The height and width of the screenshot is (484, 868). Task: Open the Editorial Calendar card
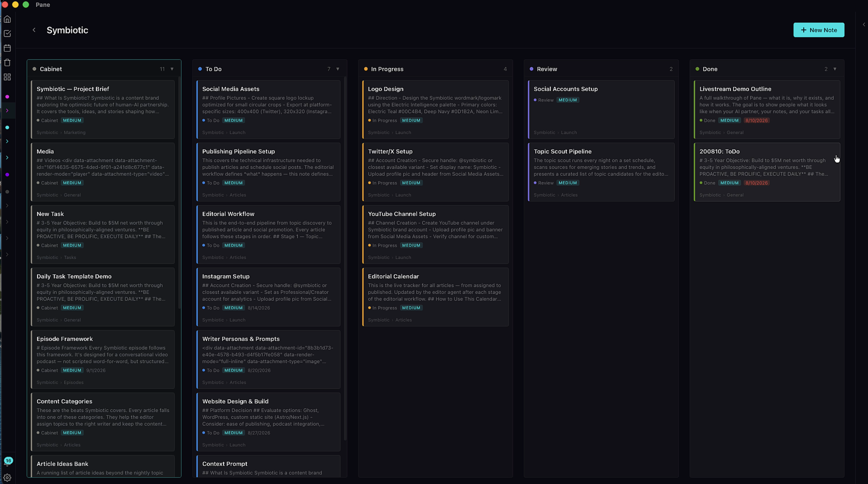(x=435, y=297)
